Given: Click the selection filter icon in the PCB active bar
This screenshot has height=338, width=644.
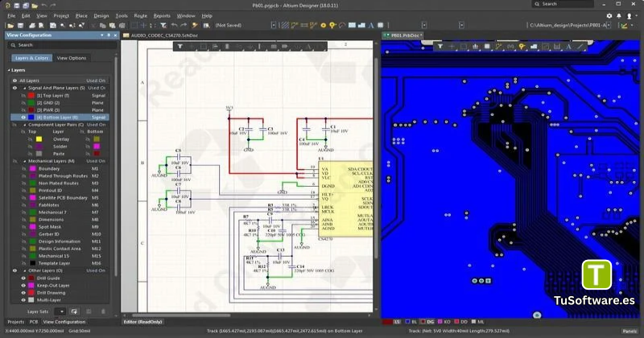Looking at the screenshot, I should pyautogui.click(x=440, y=47).
